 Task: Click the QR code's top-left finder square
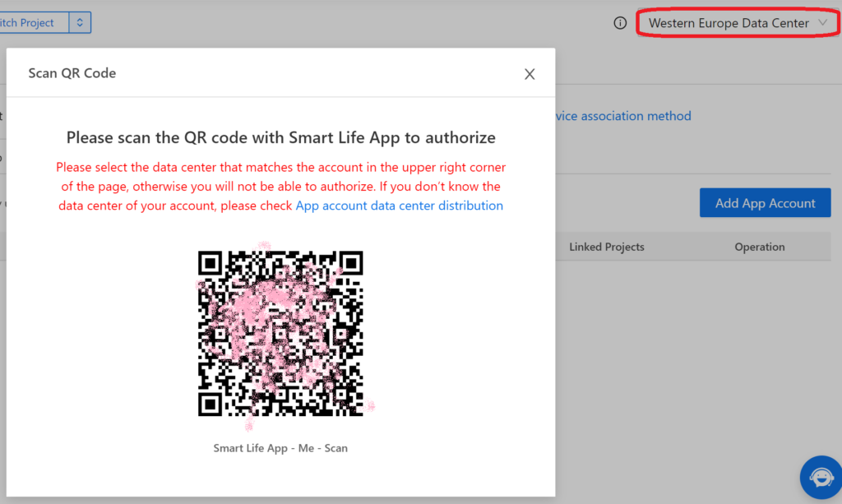(210, 263)
